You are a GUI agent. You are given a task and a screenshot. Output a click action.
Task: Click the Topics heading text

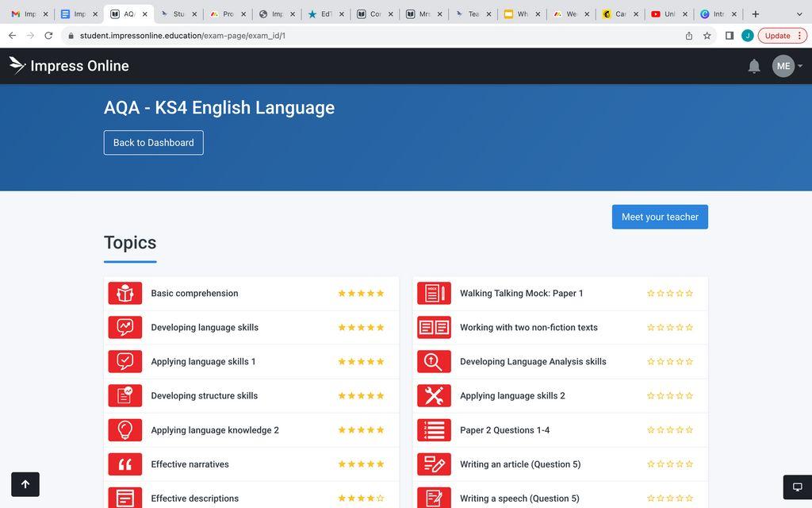tap(130, 243)
